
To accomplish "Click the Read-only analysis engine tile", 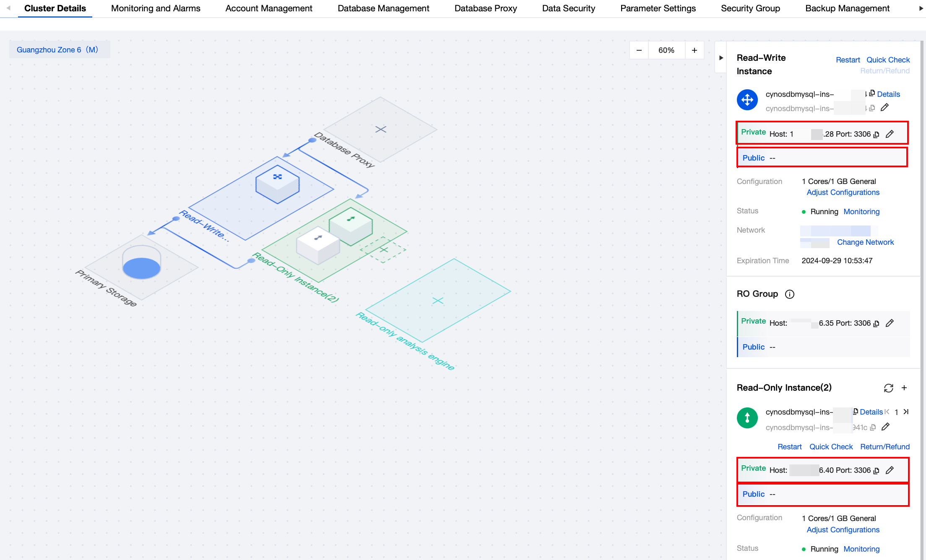I will (438, 301).
